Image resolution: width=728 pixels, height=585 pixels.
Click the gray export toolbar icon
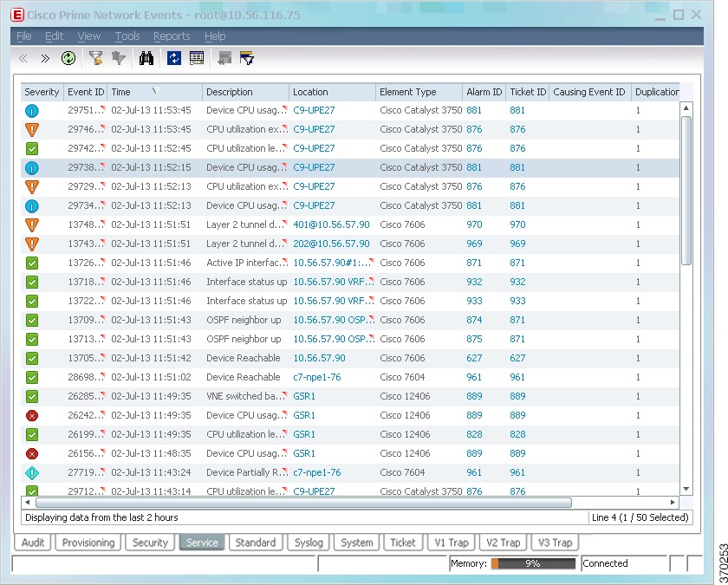[224, 58]
